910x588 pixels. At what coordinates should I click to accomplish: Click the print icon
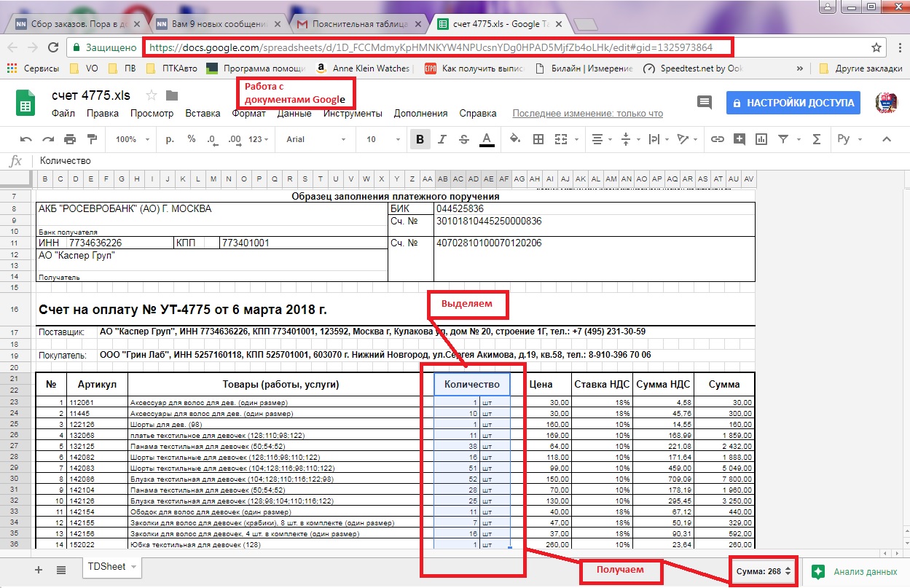click(70, 139)
